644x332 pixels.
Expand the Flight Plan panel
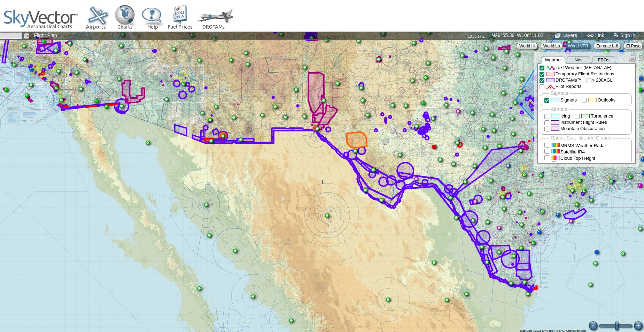pos(45,35)
